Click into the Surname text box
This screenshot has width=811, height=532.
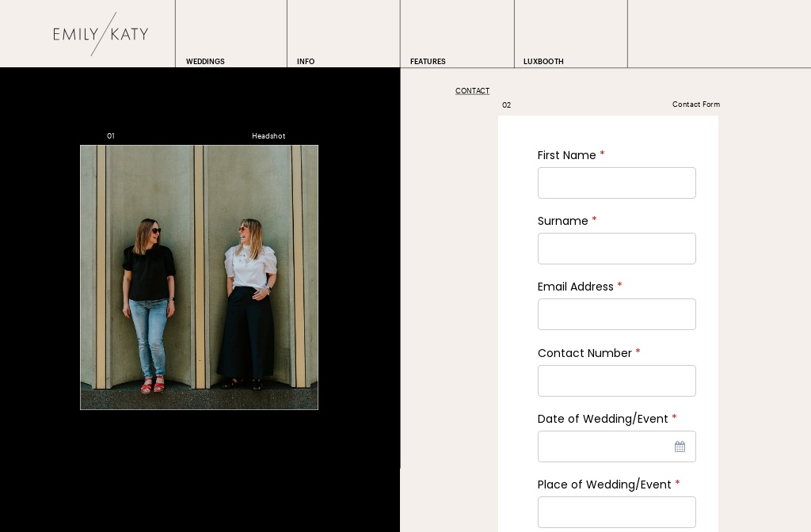[x=616, y=249]
